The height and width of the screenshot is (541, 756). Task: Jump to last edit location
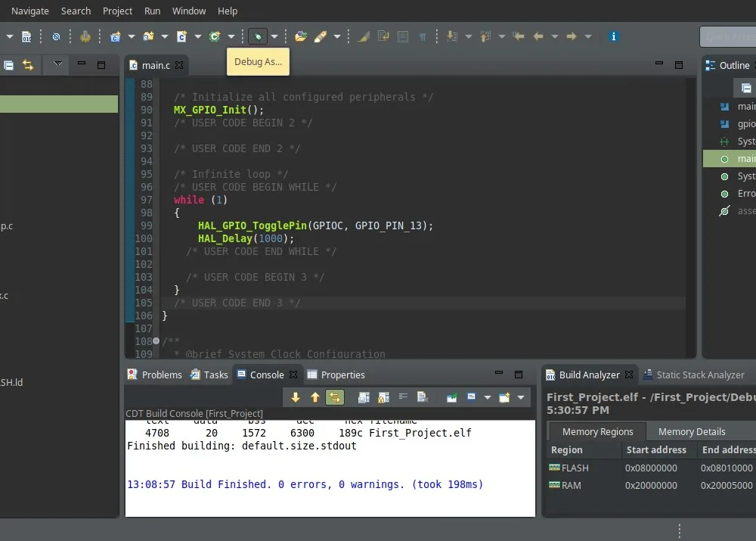(519, 36)
